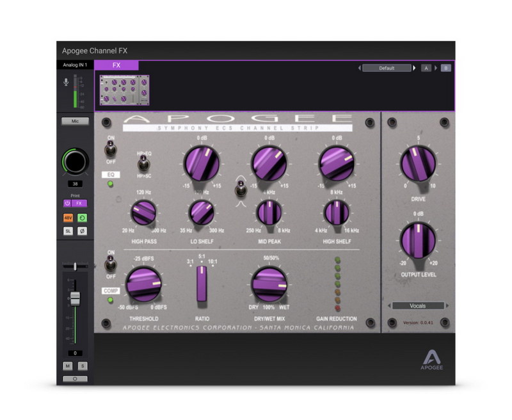
Task: Click the channel volume fader handle
Action: coord(75,298)
